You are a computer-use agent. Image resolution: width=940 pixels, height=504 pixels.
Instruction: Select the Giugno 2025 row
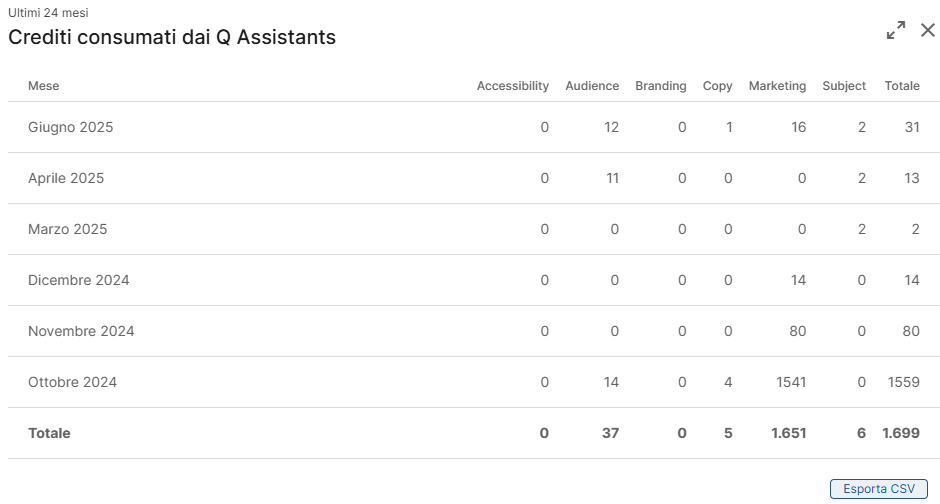tap(474, 127)
